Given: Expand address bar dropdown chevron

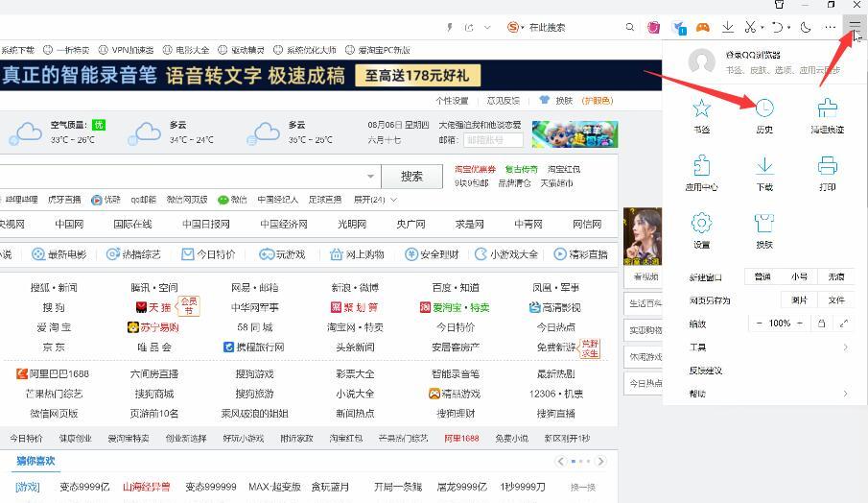Looking at the screenshot, I should [x=487, y=27].
